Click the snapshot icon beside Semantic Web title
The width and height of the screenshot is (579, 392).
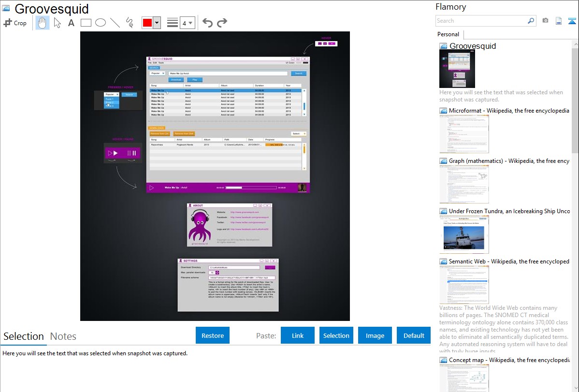coord(443,261)
